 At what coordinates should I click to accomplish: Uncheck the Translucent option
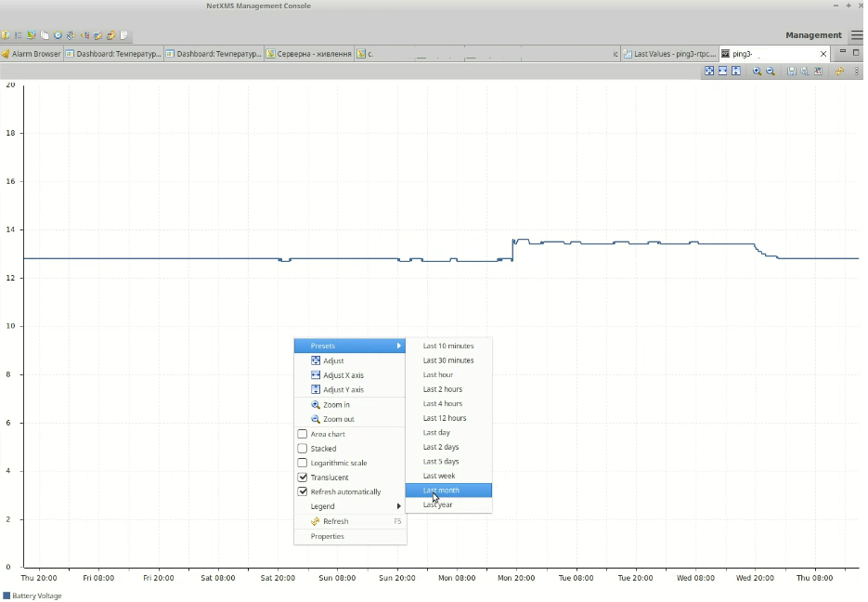tap(303, 478)
